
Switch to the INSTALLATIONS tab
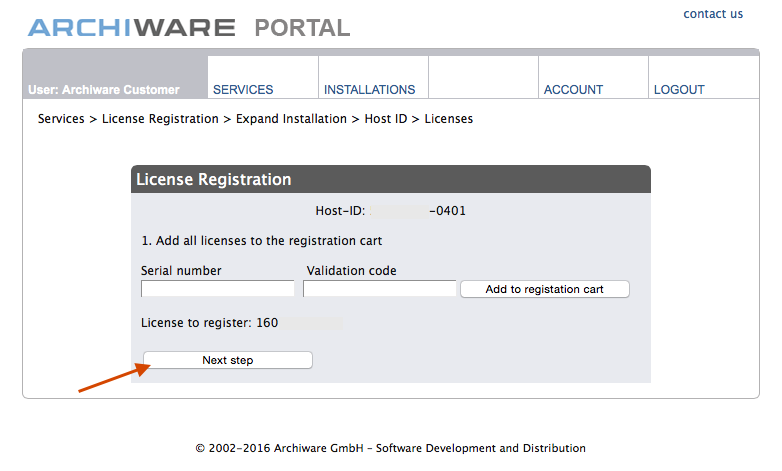coord(369,89)
